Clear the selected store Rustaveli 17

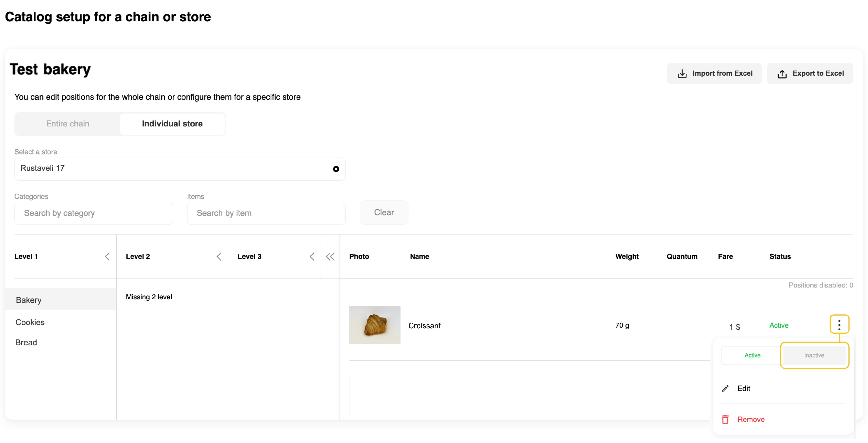click(x=336, y=169)
